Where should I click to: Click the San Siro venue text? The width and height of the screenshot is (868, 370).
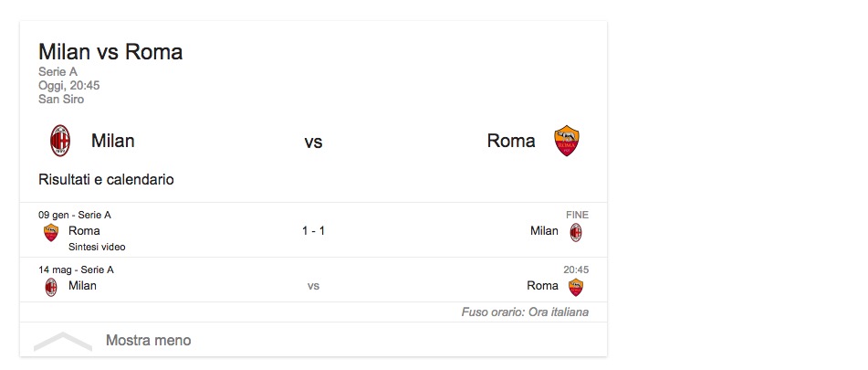61,99
